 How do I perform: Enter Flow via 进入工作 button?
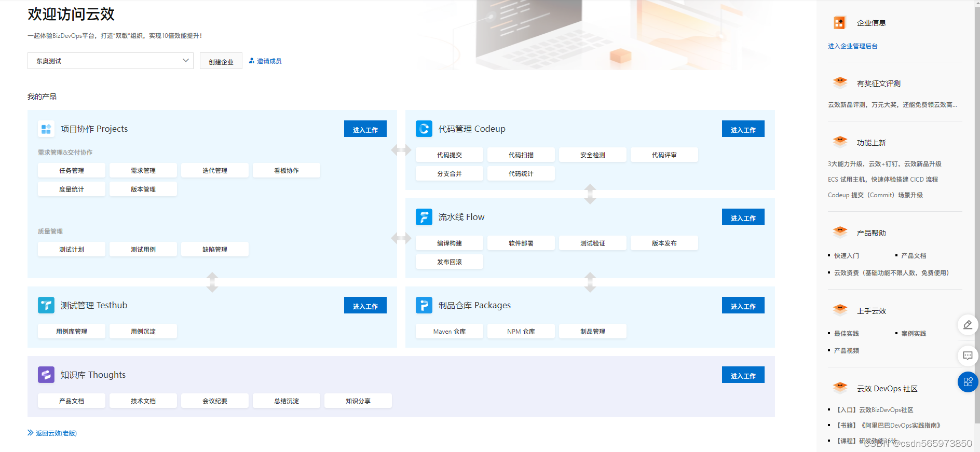[743, 217]
